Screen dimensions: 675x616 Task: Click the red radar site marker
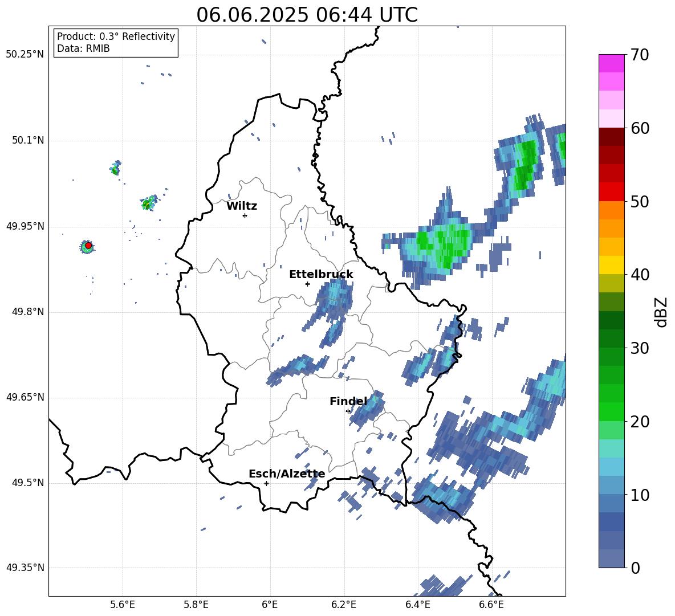(x=88, y=246)
